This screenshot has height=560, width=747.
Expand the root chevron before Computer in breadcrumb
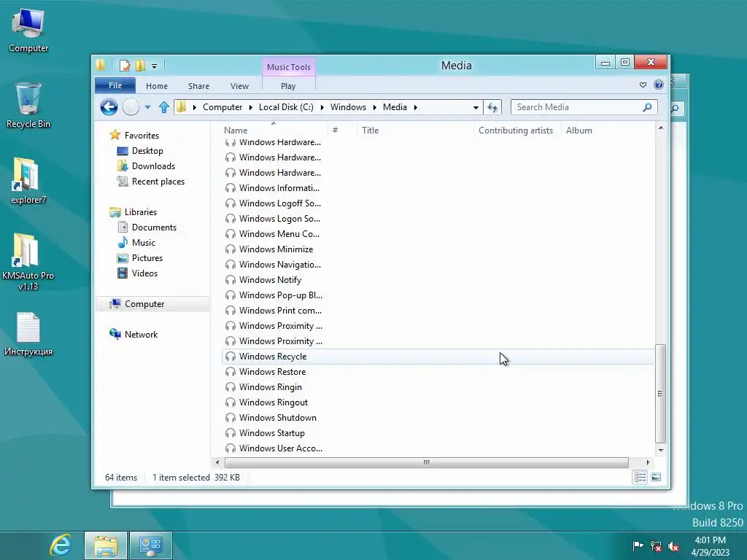[x=194, y=107]
